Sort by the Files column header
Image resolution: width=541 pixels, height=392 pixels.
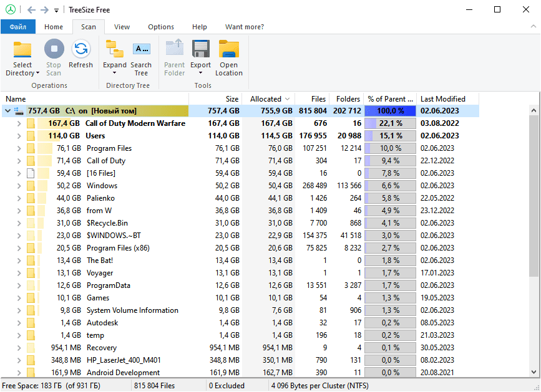click(x=313, y=99)
